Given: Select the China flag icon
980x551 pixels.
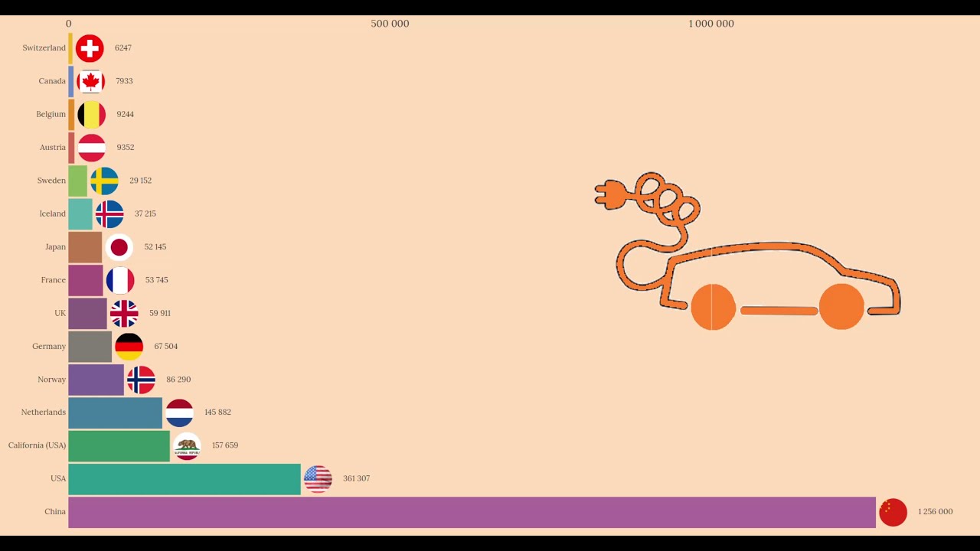Looking at the screenshot, I should point(893,512).
